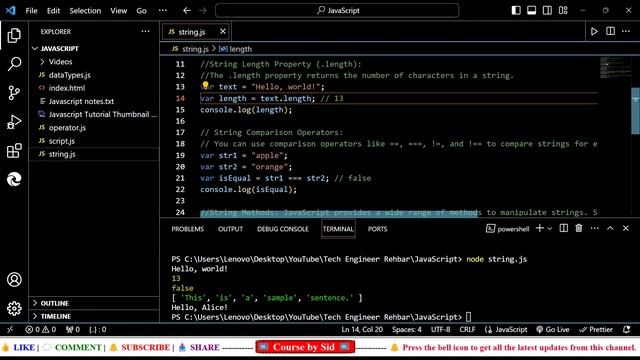Go back with the left arrow
The image size is (640, 360).
[x=187, y=11]
